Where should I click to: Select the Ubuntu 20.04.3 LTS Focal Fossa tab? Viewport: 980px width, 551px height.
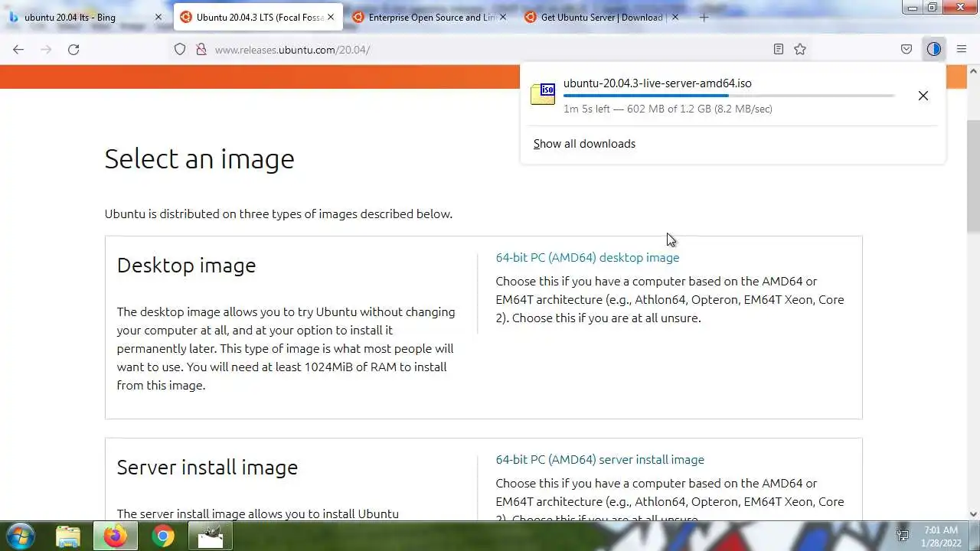[256, 17]
